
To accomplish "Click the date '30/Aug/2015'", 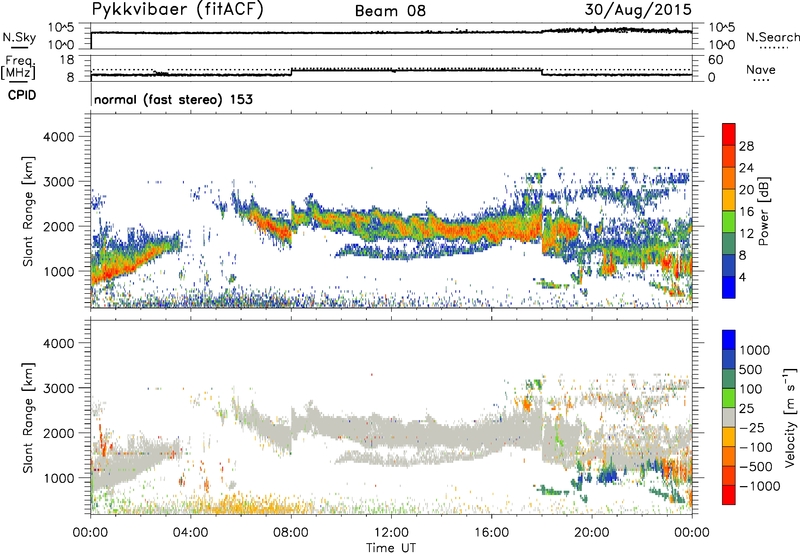I will 638,9.
